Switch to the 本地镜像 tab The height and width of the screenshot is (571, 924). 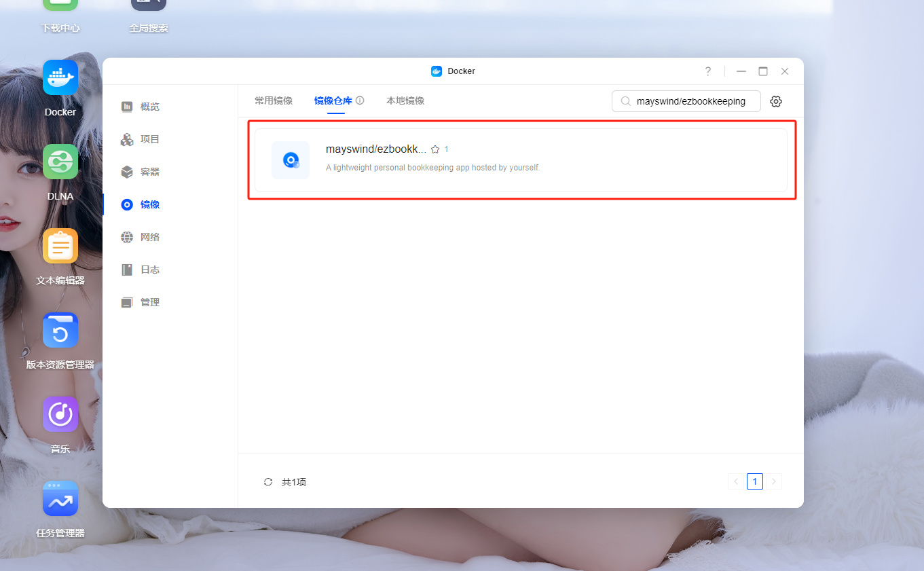pos(405,100)
